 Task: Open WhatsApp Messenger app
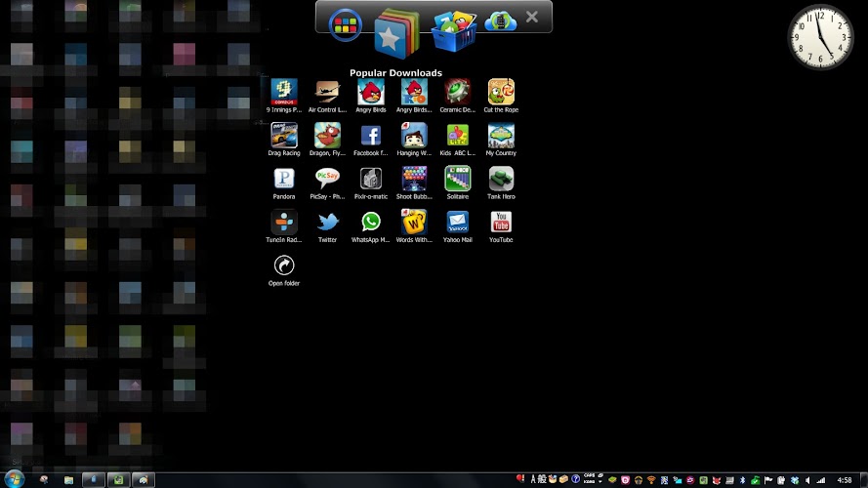[x=371, y=225]
